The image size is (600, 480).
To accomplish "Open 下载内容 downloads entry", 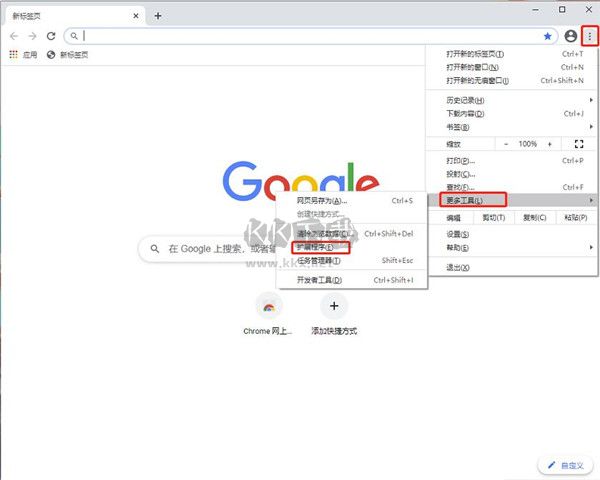I will [x=512, y=114].
